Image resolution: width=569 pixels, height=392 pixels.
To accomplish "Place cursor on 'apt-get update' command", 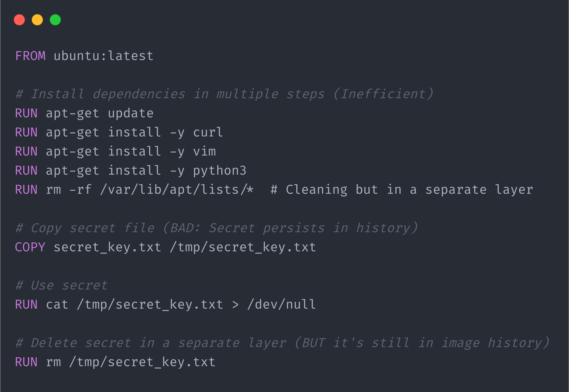I will [x=100, y=114].
